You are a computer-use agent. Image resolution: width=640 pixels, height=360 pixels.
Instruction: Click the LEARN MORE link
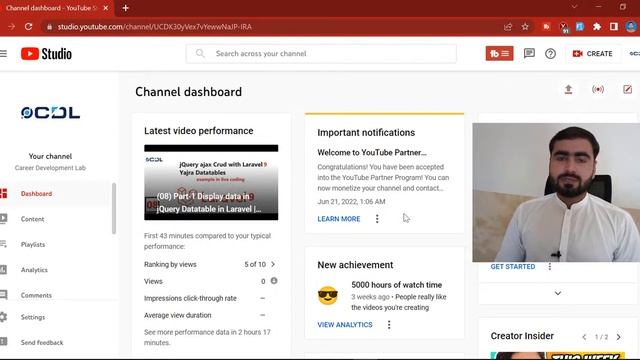(339, 219)
